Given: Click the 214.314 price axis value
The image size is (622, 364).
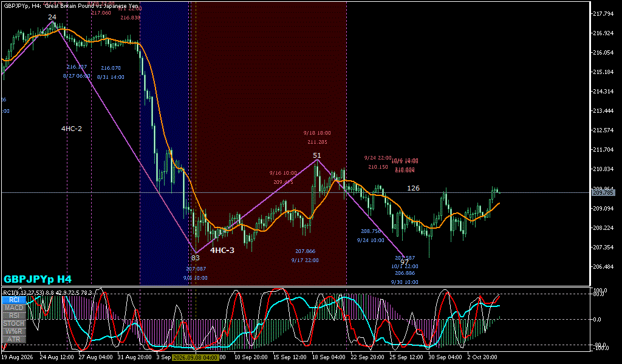Looking at the screenshot, I should coord(603,92).
